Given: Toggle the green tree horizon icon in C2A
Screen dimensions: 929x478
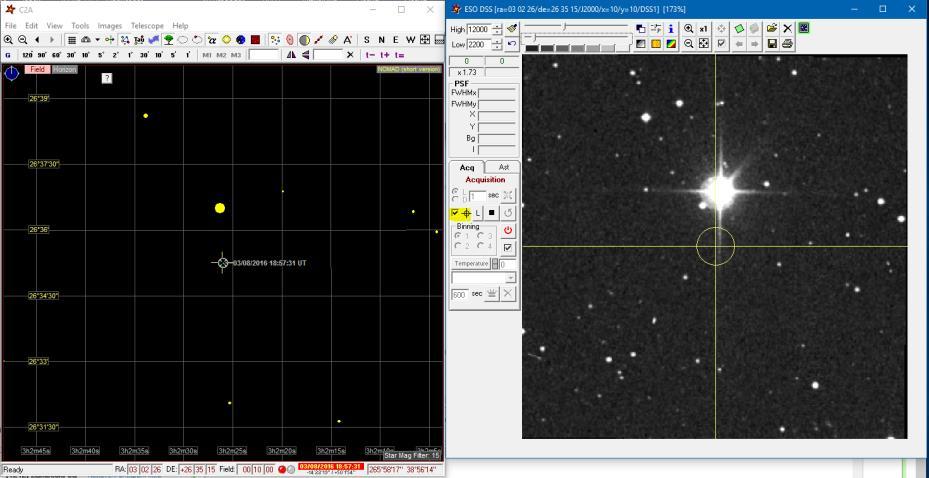Looking at the screenshot, I should [169, 40].
